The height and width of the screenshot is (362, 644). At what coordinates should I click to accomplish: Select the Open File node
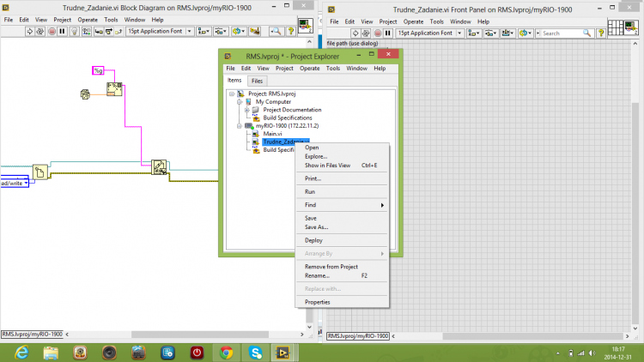tap(40, 172)
